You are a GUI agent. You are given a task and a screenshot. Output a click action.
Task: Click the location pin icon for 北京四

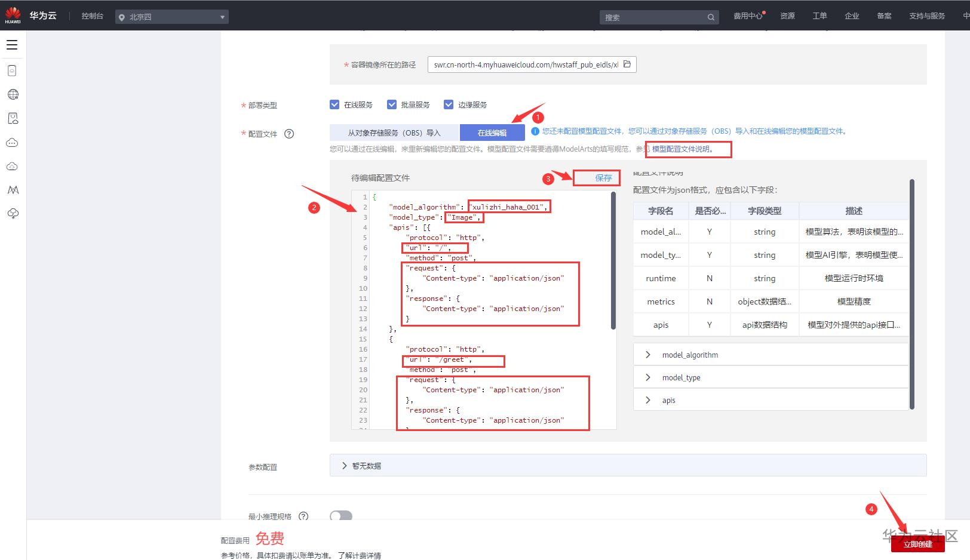pos(122,17)
